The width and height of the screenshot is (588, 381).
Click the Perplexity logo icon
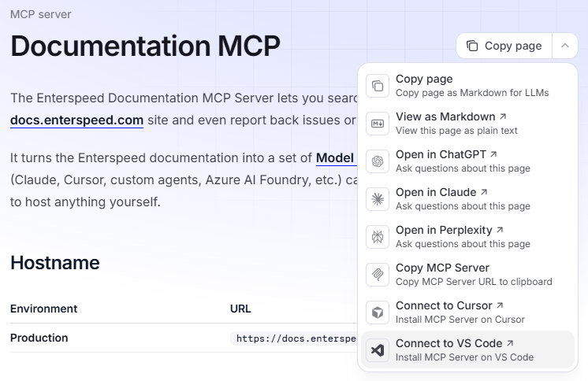(x=378, y=237)
